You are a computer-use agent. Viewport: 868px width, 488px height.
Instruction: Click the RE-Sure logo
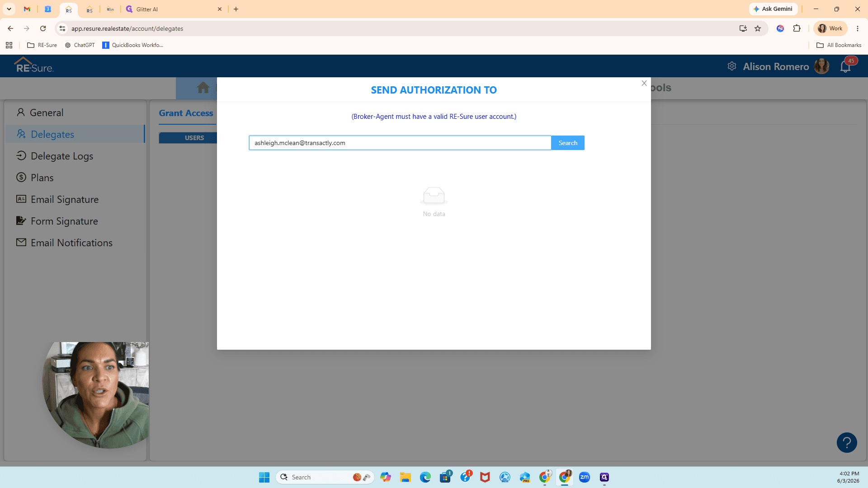tap(34, 66)
